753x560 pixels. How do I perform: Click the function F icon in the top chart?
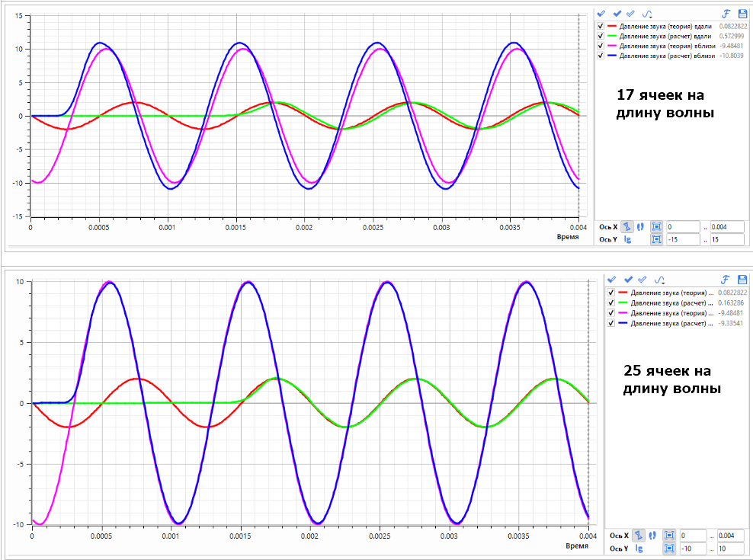click(726, 14)
